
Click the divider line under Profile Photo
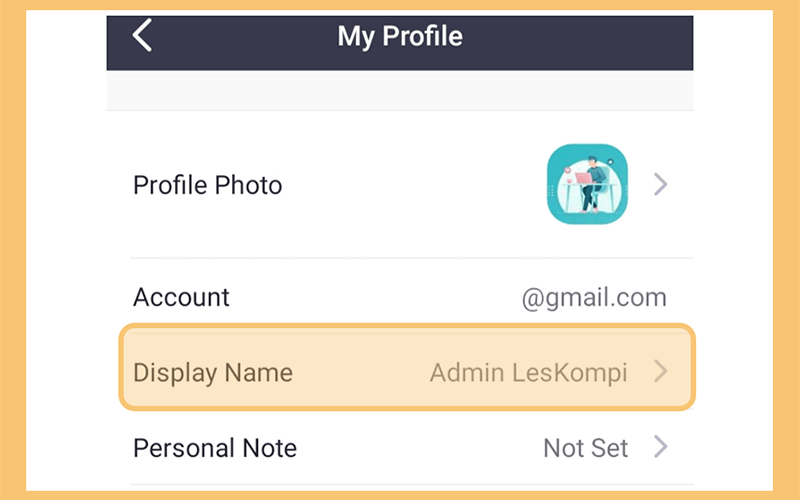(x=412, y=259)
